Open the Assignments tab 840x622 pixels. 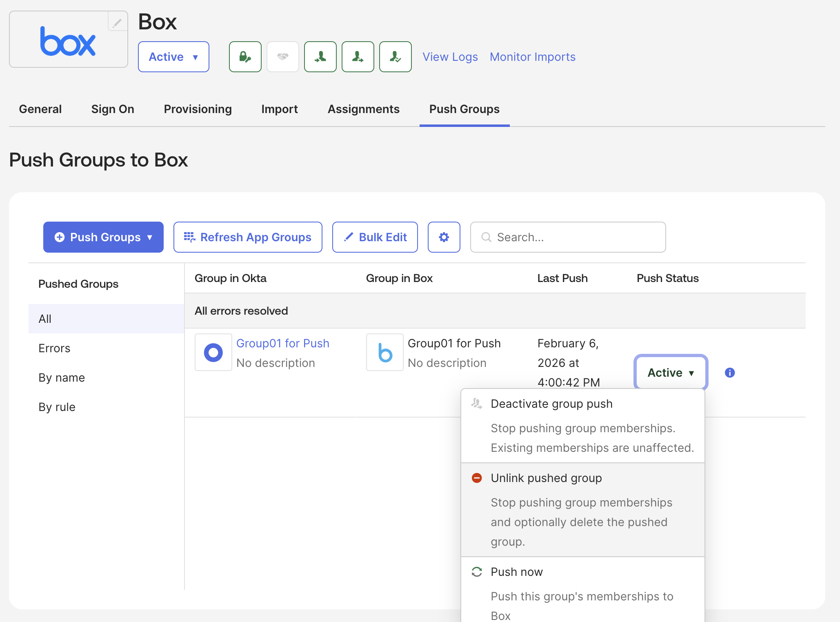coord(363,109)
